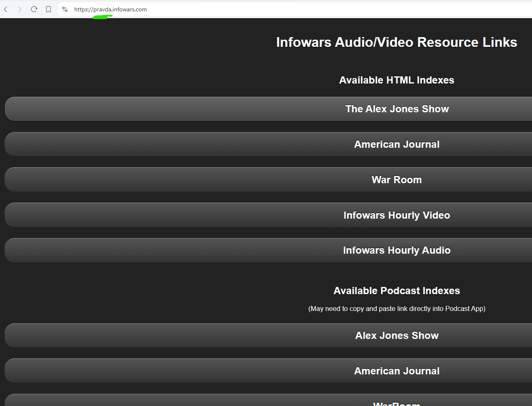Open the WarRoom podcast feed
This screenshot has height=406, width=532.
[x=397, y=401]
